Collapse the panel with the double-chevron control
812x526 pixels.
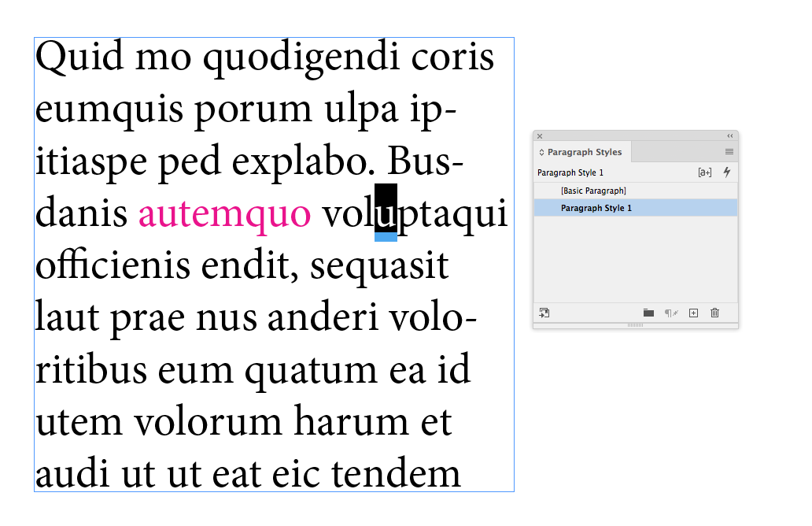point(731,135)
